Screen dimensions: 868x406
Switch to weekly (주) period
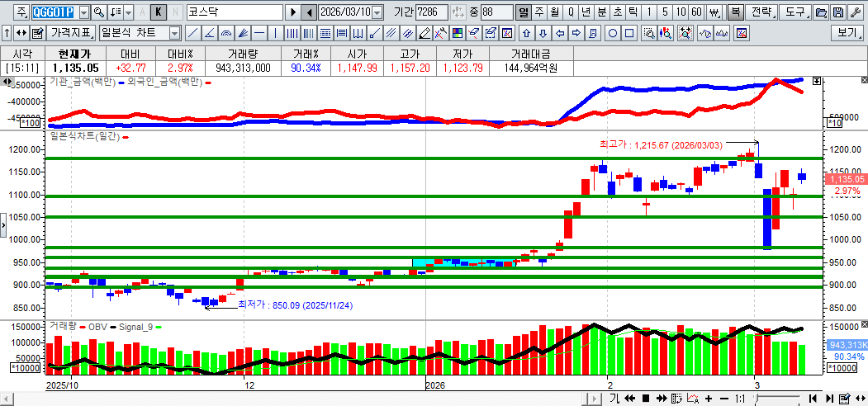click(x=538, y=12)
